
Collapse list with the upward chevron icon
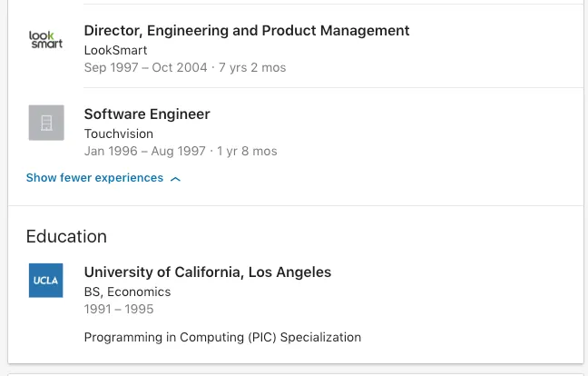tap(175, 179)
